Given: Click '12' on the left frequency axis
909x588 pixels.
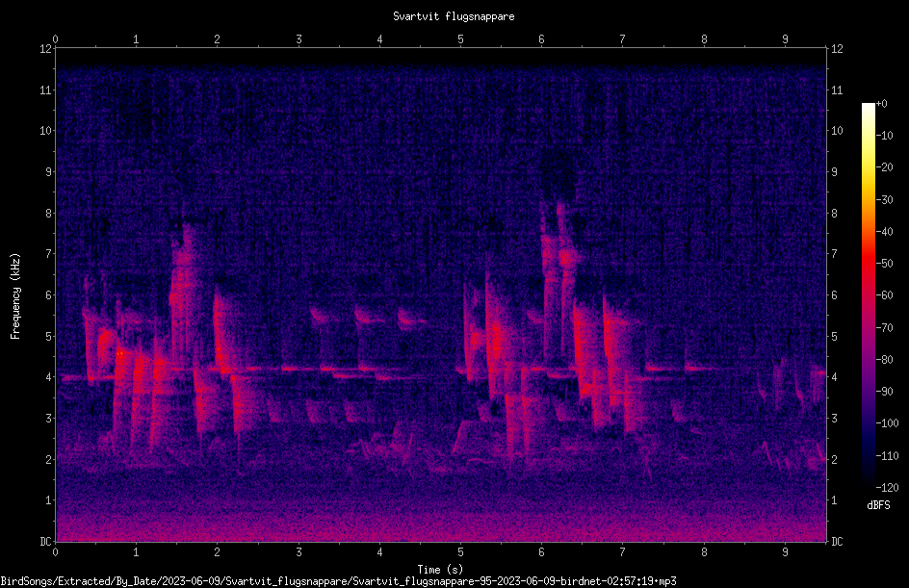Looking at the screenshot, I should click(46, 49).
